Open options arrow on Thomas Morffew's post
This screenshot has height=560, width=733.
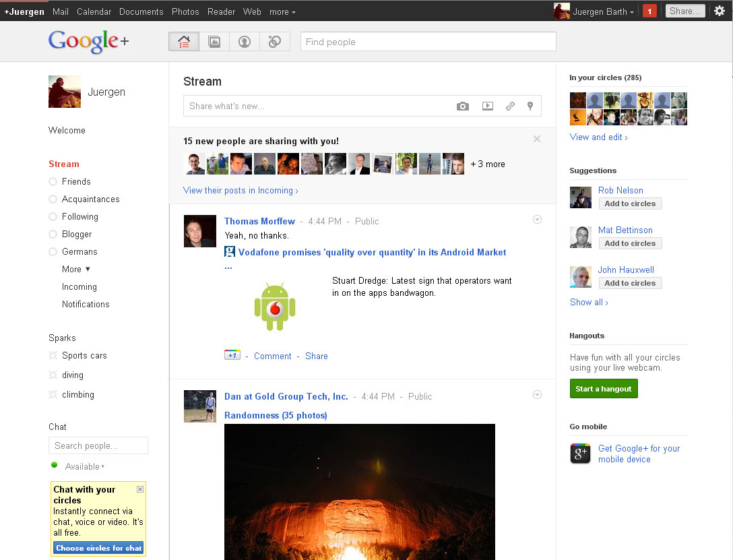[x=537, y=219]
